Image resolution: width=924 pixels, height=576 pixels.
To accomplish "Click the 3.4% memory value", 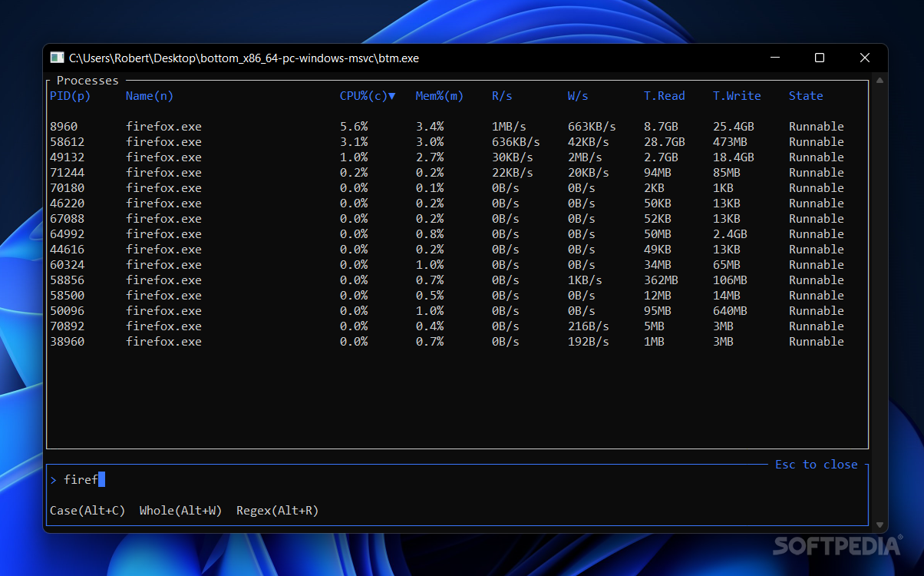I will [x=430, y=127].
